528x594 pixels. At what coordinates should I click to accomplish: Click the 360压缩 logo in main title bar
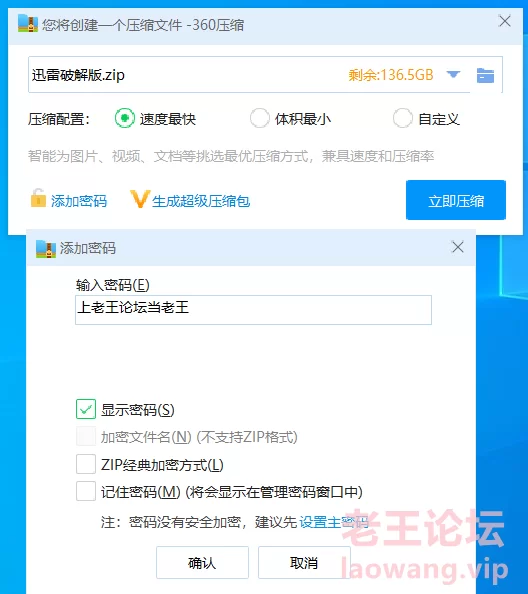pos(28,24)
